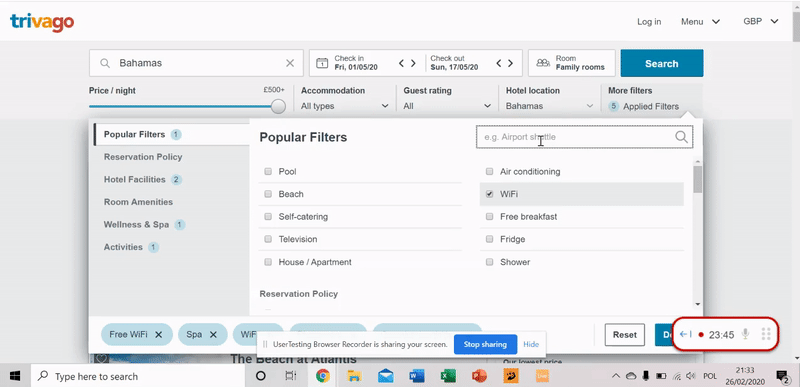Select the Popular Filters category
Image resolution: width=800 pixels, height=387 pixels.
[x=171, y=135]
